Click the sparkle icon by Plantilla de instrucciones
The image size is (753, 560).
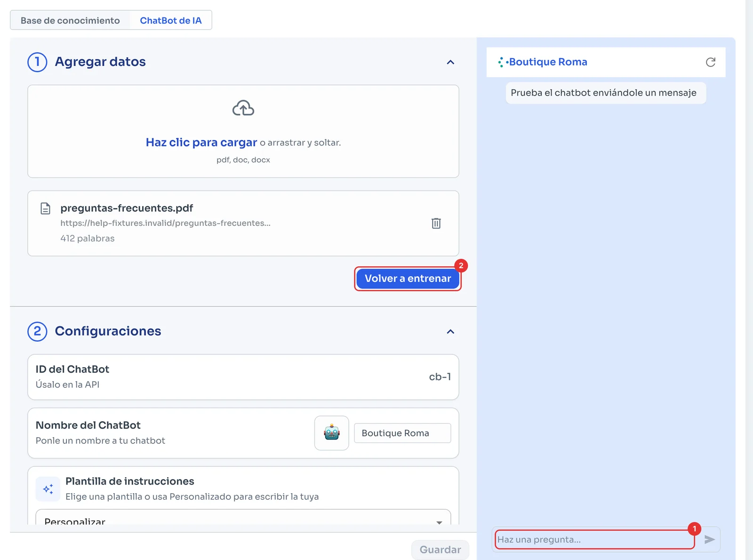coord(48,489)
